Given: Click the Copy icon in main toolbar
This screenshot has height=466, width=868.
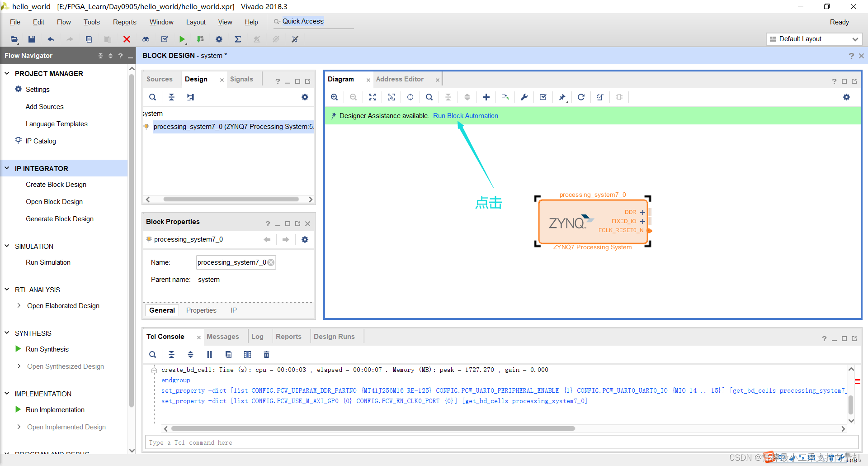Looking at the screenshot, I should point(89,39).
